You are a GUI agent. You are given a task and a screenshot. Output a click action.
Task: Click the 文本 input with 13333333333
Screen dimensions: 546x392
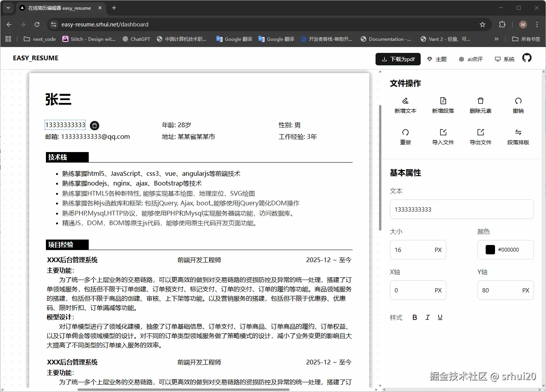[462, 209]
